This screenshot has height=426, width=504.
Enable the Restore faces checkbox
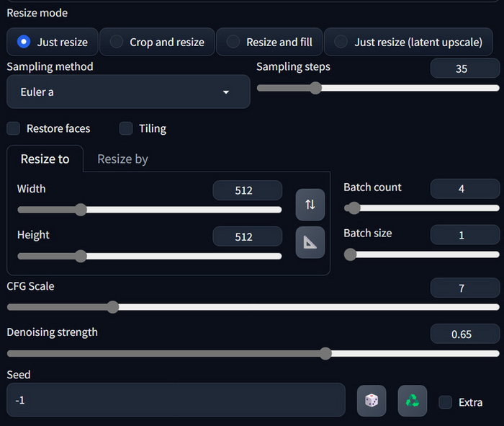14,128
